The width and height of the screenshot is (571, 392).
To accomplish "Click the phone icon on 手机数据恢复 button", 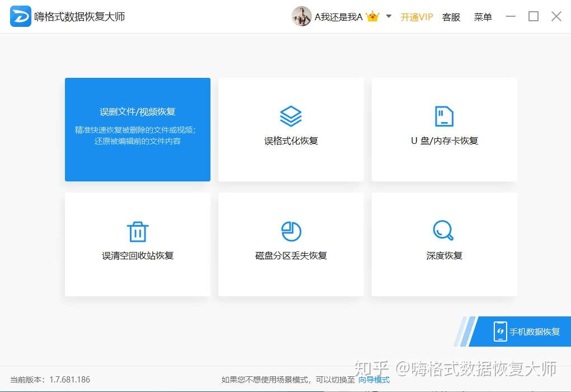I will 500,332.
